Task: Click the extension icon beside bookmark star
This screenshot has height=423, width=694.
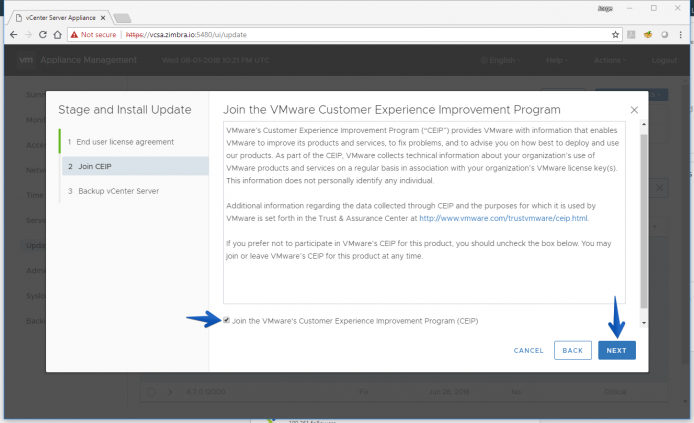Action: (x=632, y=35)
